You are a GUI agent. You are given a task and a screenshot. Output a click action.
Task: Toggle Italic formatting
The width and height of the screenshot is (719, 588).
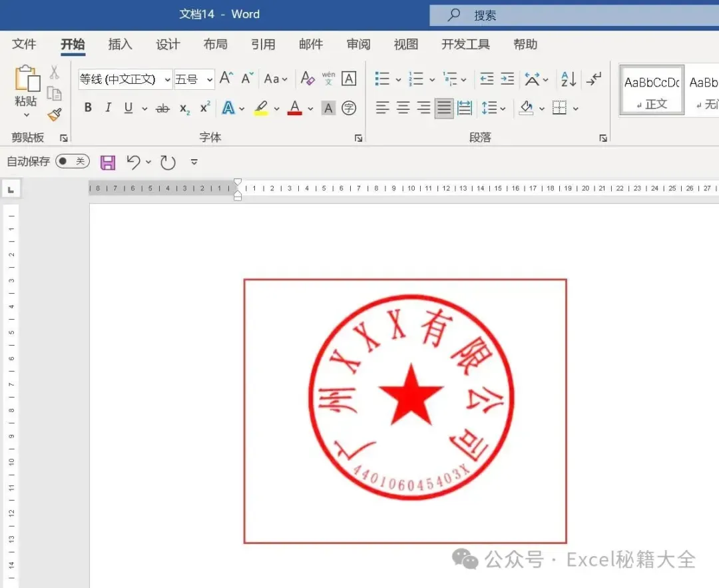click(109, 108)
